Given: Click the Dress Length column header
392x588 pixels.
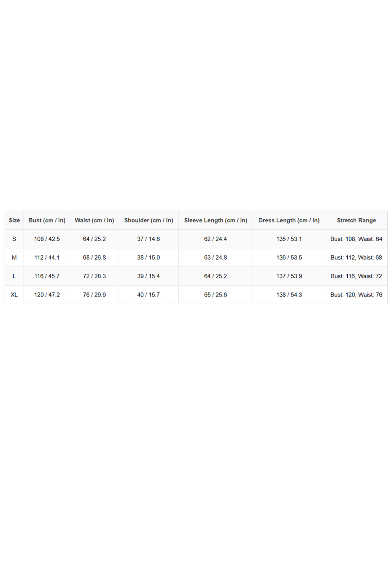Looking at the screenshot, I should pos(289,220).
